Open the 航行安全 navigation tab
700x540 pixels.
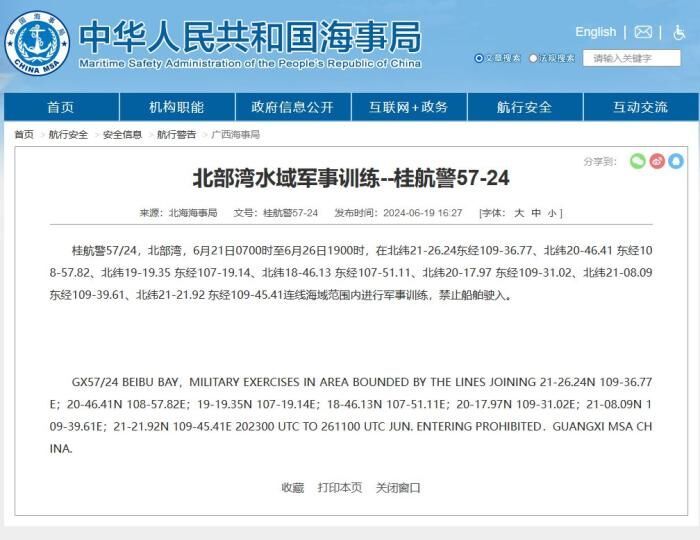(x=524, y=107)
